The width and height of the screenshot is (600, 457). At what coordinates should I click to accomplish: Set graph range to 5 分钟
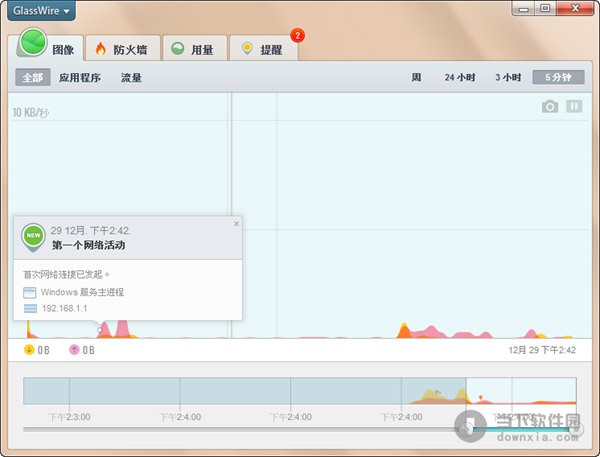558,77
